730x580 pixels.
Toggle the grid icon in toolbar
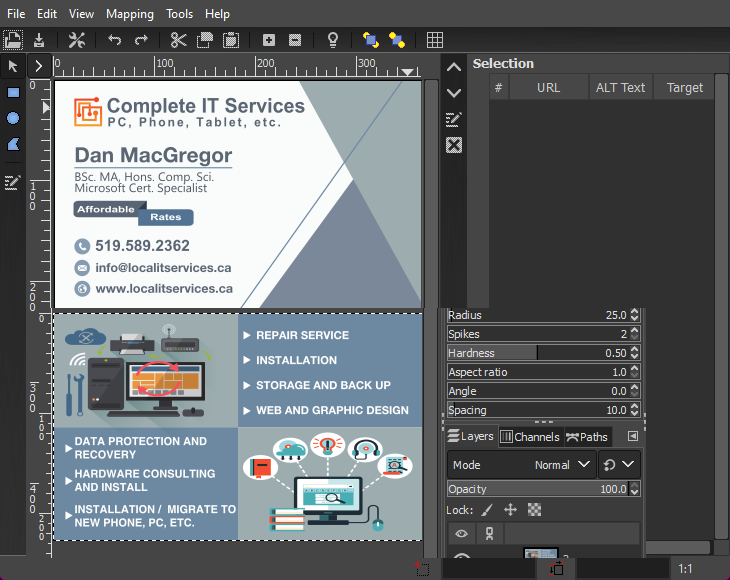point(434,40)
